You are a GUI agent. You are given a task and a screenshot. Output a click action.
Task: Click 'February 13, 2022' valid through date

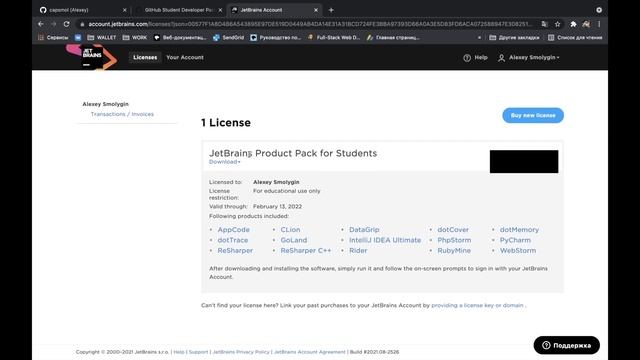(278, 207)
